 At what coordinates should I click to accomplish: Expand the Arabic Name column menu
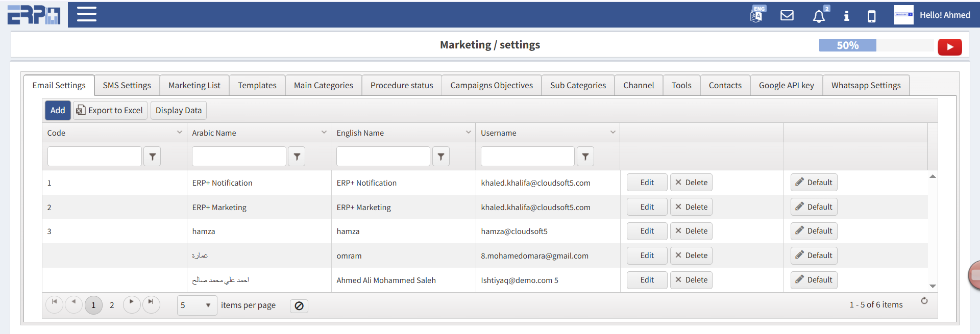[324, 133]
